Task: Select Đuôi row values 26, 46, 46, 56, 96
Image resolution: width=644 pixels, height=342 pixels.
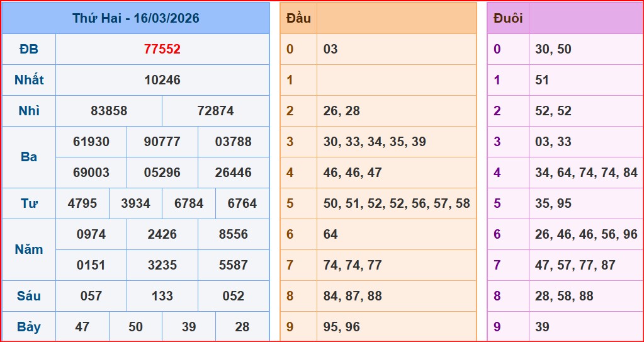Action: tap(586, 234)
